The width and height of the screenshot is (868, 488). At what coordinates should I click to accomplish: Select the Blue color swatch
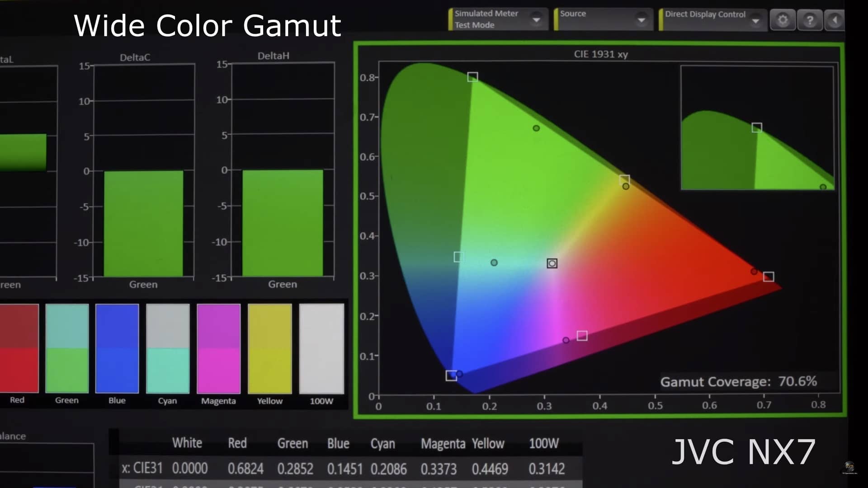click(117, 348)
